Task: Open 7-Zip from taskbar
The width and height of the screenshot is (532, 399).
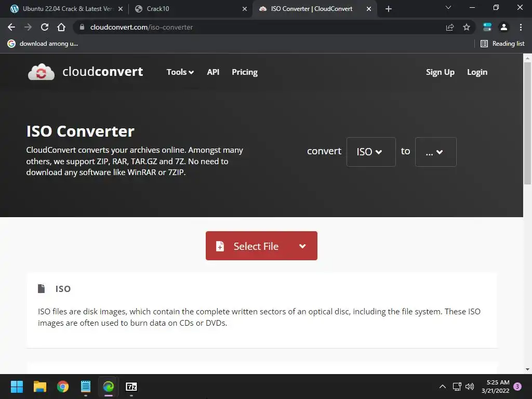Action: click(x=131, y=387)
